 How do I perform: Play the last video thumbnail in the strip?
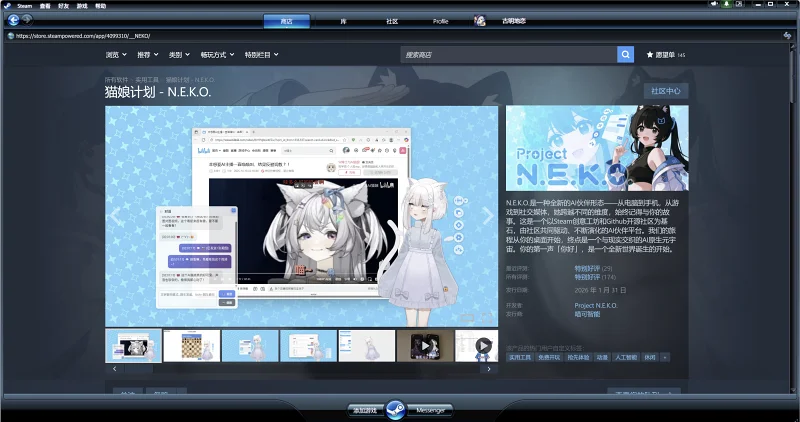coord(477,346)
